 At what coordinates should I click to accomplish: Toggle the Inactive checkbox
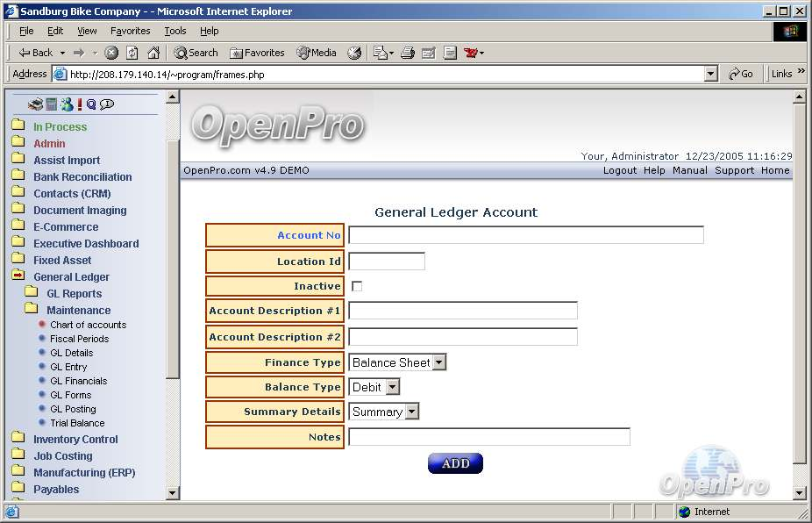coord(357,286)
